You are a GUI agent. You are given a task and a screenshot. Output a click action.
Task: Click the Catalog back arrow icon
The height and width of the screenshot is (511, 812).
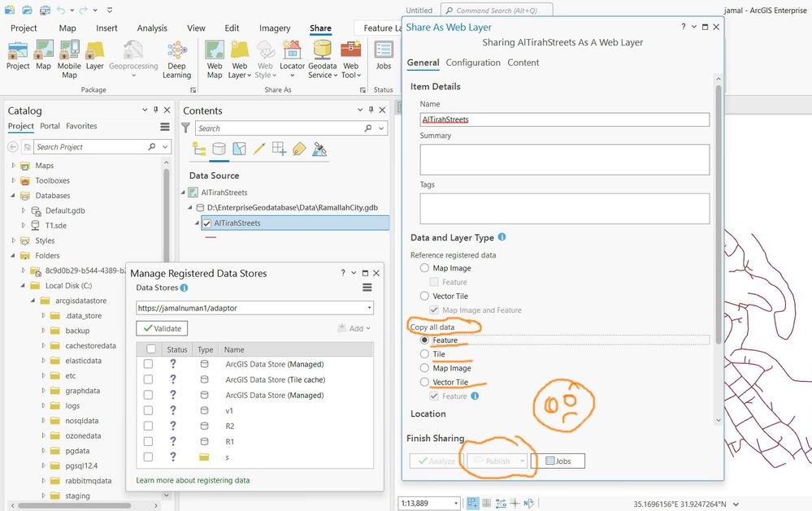[x=13, y=147]
